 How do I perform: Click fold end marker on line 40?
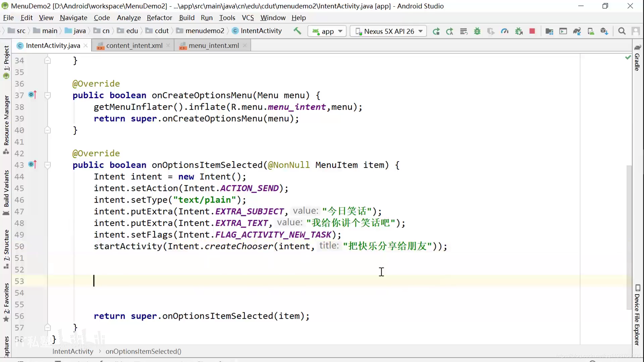[x=48, y=130]
